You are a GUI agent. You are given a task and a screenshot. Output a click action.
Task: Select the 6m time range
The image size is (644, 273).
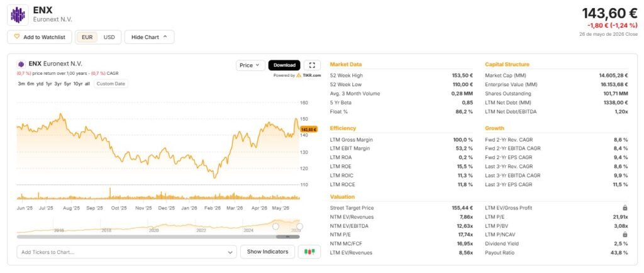[31, 84]
